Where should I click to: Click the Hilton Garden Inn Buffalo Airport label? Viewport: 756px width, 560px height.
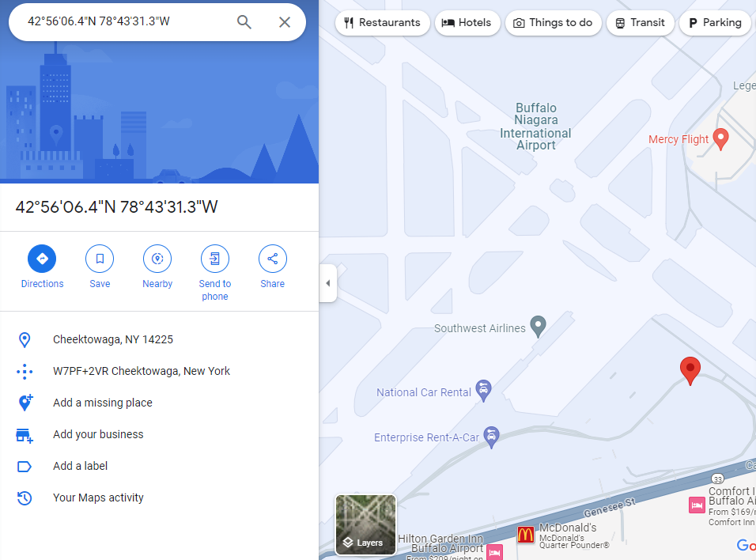(440, 543)
